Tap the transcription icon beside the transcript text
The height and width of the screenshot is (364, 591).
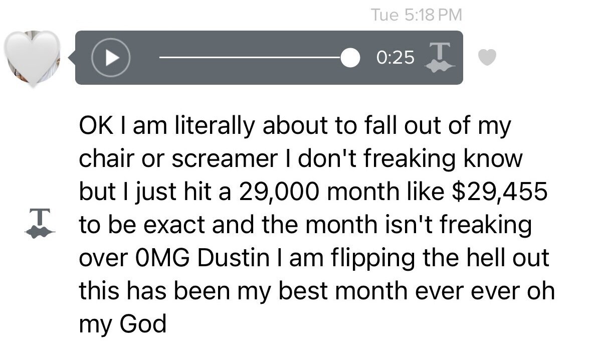[x=40, y=224]
